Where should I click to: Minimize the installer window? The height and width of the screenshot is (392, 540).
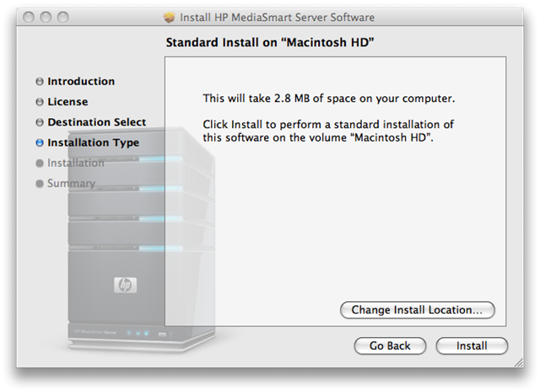46,17
